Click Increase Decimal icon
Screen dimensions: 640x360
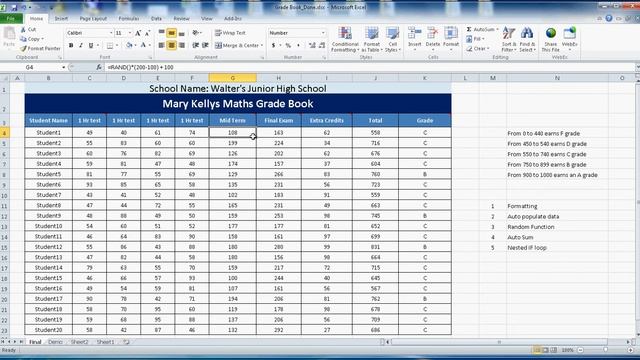[x=312, y=45]
